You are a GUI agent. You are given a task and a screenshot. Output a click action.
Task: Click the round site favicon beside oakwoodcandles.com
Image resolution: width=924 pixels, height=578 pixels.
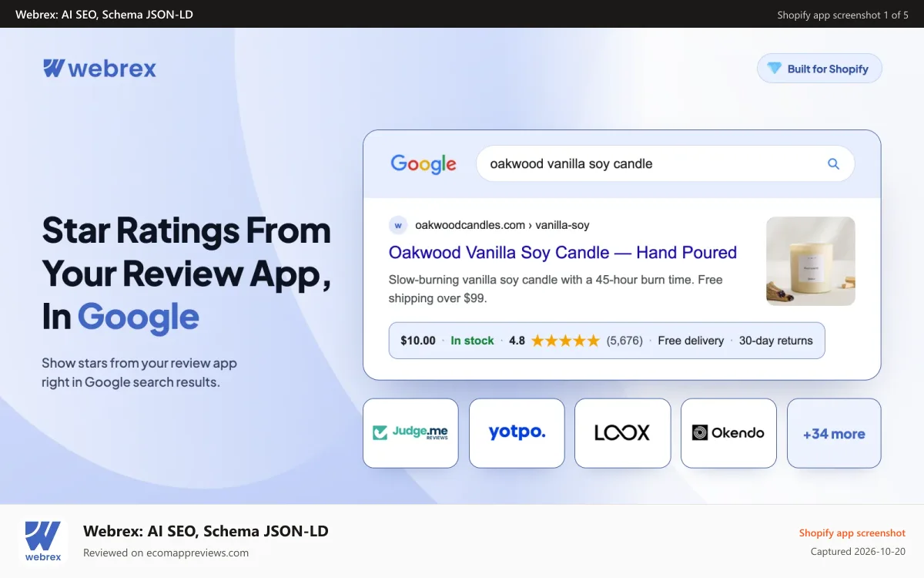[398, 225]
